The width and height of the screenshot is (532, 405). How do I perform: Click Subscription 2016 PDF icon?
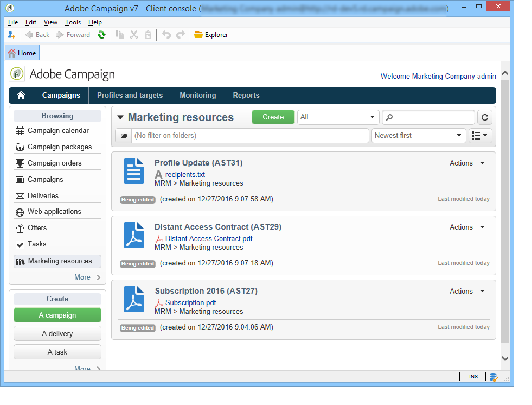pos(134,299)
